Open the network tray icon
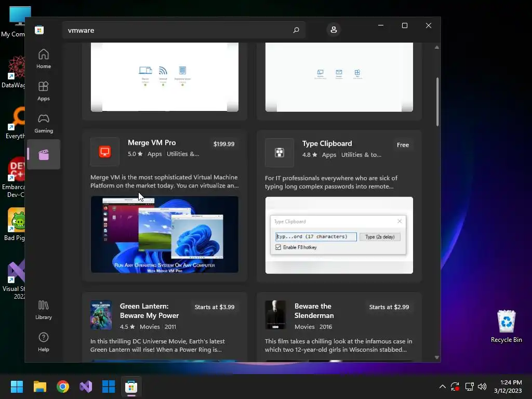This screenshot has width=532, height=399. [x=469, y=387]
